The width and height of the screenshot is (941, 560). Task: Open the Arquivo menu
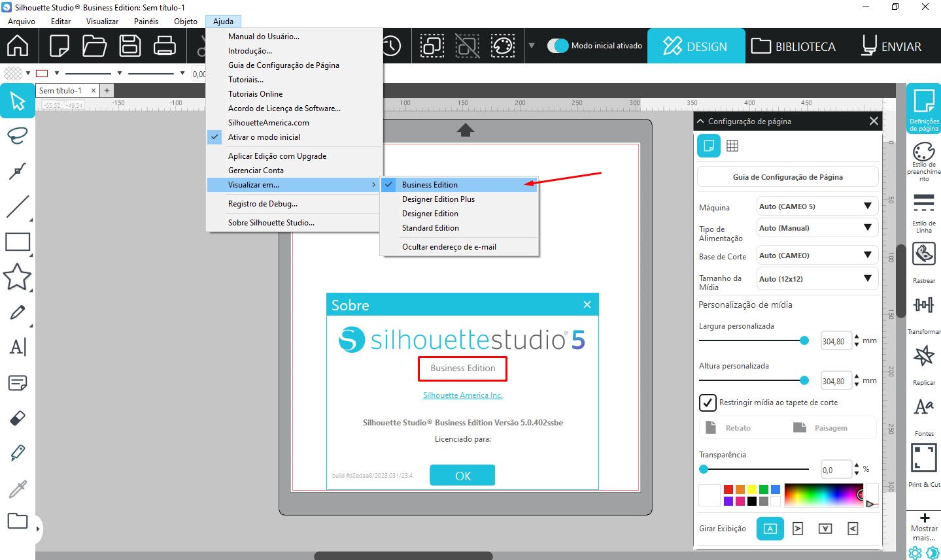(x=22, y=22)
